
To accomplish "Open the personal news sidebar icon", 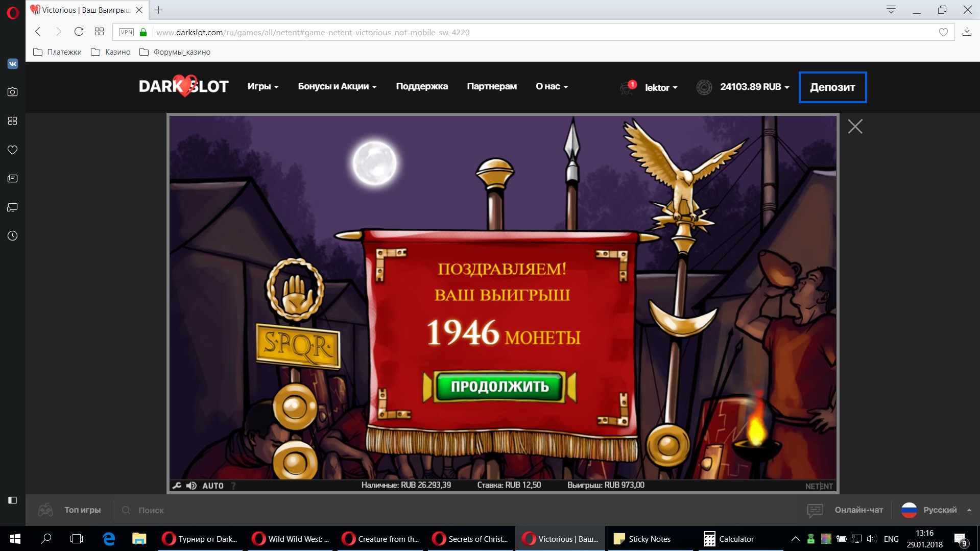I will [13, 179].
